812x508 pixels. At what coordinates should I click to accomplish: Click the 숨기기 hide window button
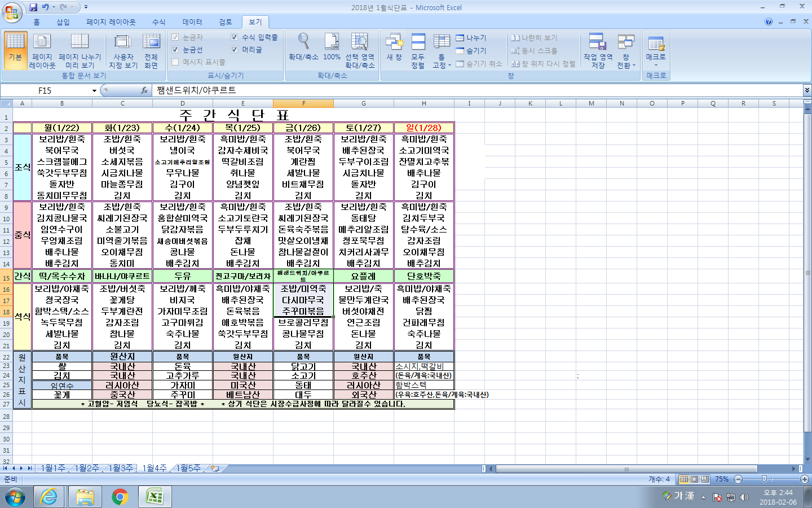click(x=471, y=51)
